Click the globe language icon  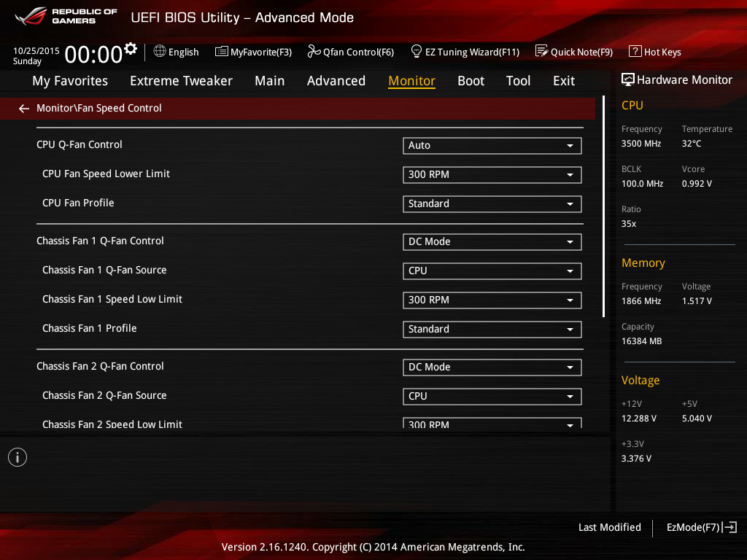coord(160,51)
